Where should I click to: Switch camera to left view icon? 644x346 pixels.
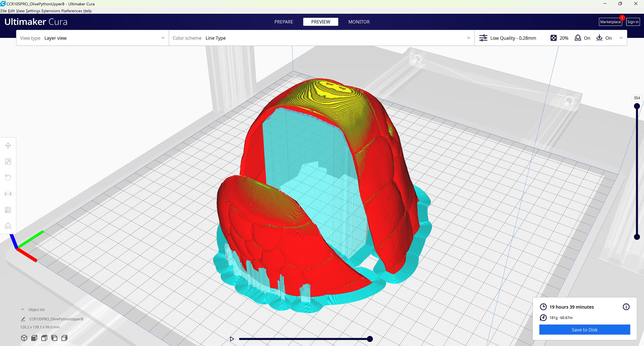pos(54,338)
